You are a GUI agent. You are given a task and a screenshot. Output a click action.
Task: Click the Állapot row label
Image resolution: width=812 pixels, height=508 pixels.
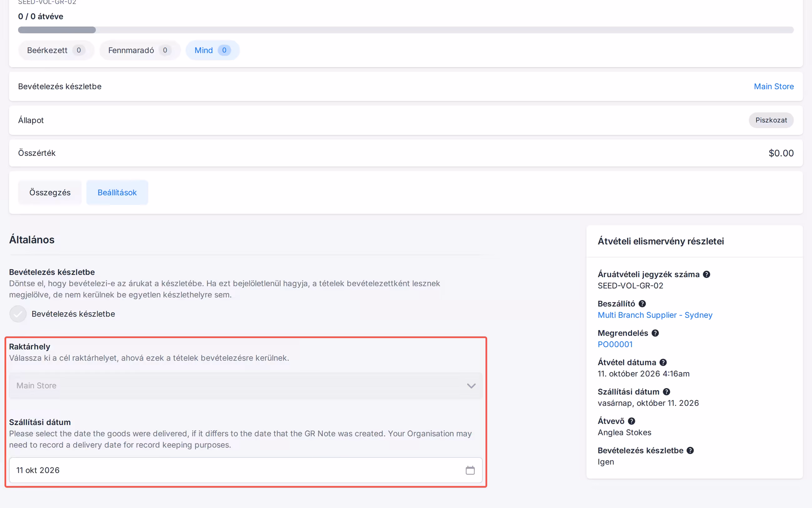[x=31, y=120]
